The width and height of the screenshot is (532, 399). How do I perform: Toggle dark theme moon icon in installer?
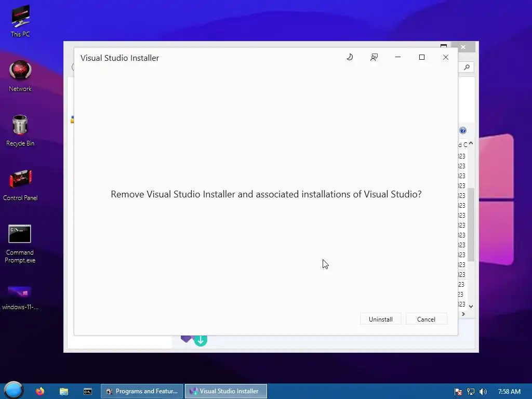point(350,57)
